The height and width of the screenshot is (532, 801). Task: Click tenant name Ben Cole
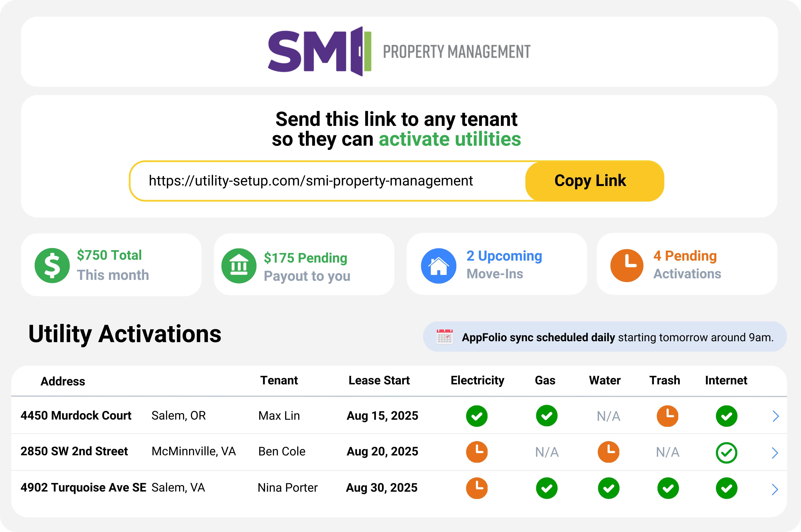tap(282, 452)
